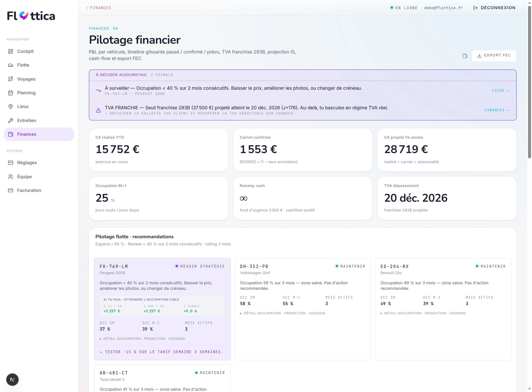Click the Réglages envelope icon
The width and height of the screenshot is (532, 392).
click(x=10, y=163)
